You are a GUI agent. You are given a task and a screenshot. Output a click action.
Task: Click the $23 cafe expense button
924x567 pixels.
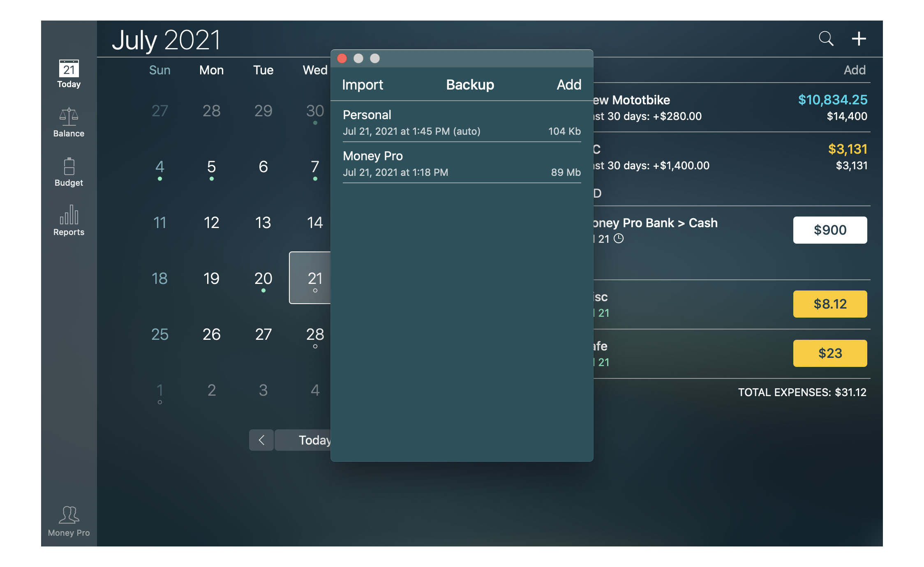click(x=829, y=351)
